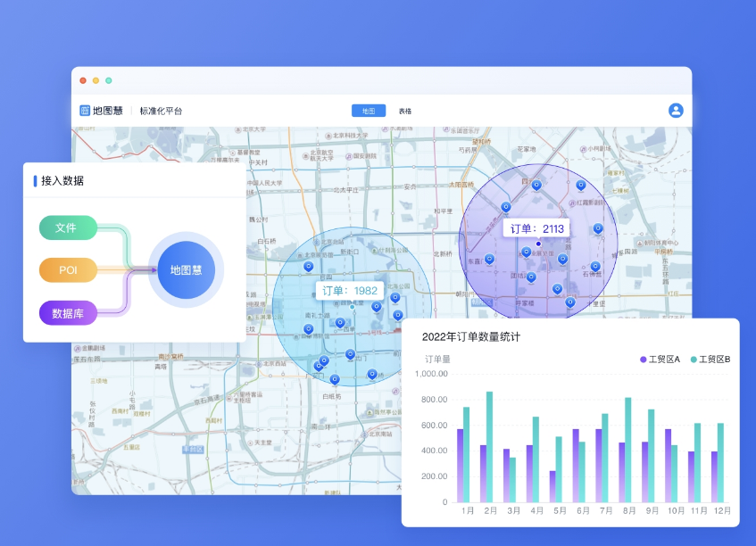Click the 订单：2113 map tooltip
Image resolution: width=756 pixels, height=546 pixels.
pyautogui.click(x=536, y=229)
